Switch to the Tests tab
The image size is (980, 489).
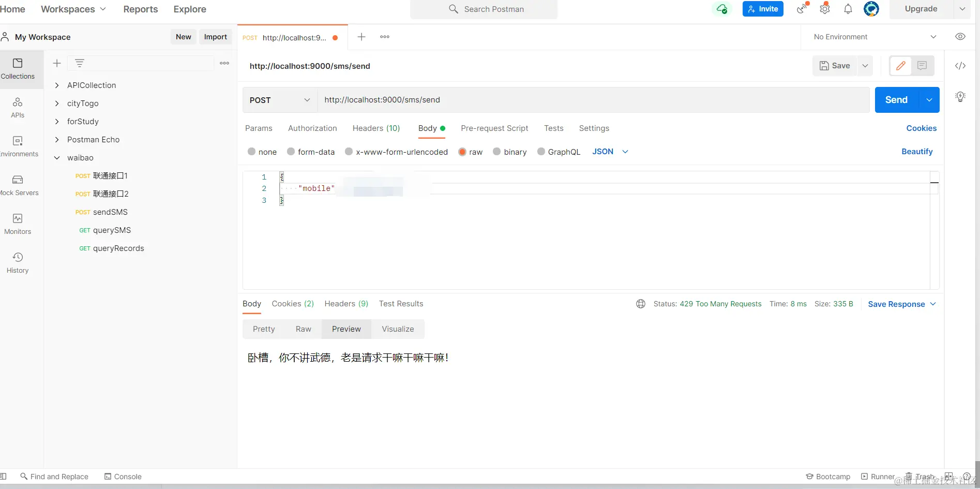point(553,128)
